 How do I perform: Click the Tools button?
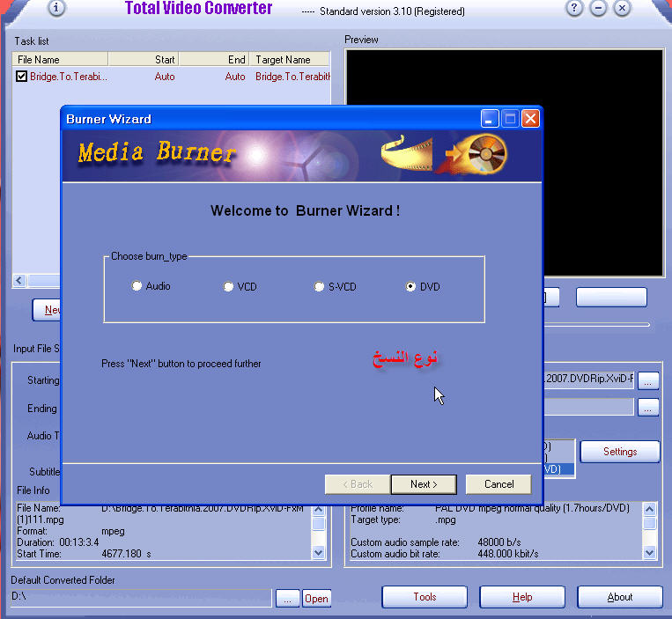425,597
